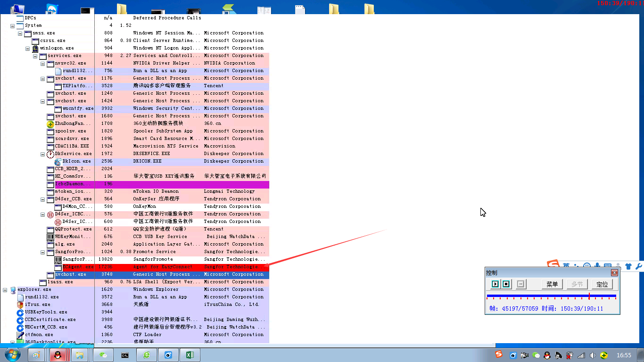The width and height of the screenshot is (644, 362).
Task: Collapse the nvsvc32.exe tree node
Action: click(x=43, y=63)
